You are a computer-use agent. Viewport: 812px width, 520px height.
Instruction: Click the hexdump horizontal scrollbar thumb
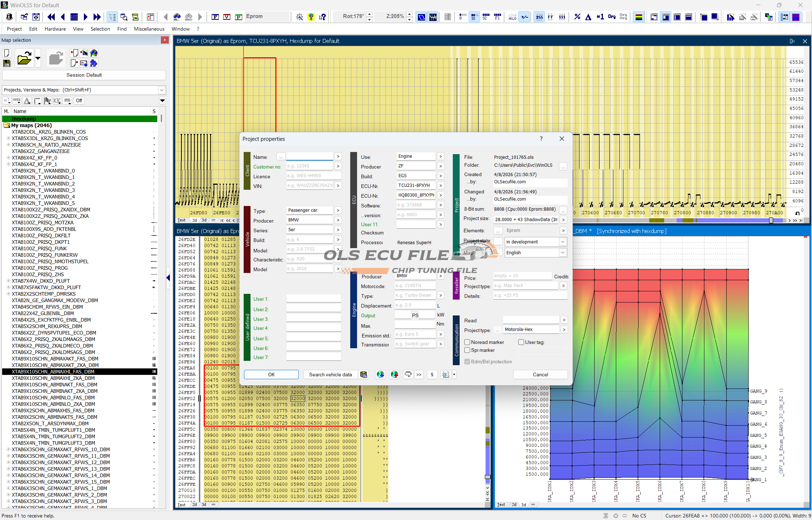[771, 220]
